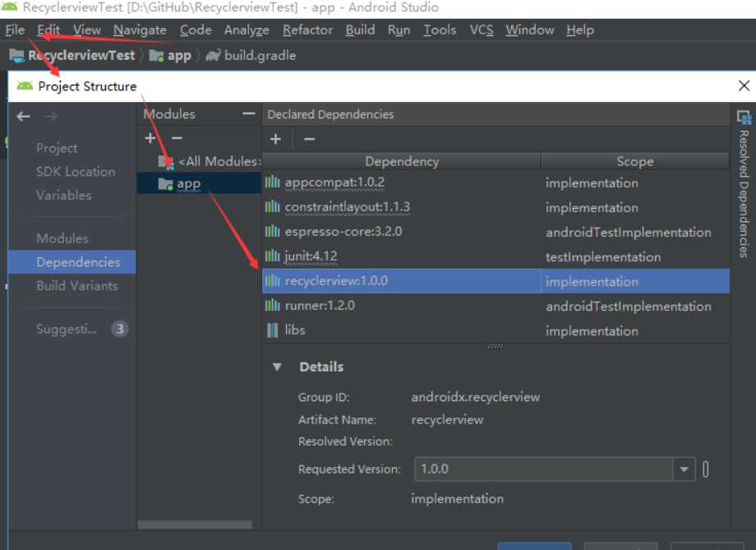Open the Tools menu
This screenshot has height=550, width=756.
pos(440,30)
